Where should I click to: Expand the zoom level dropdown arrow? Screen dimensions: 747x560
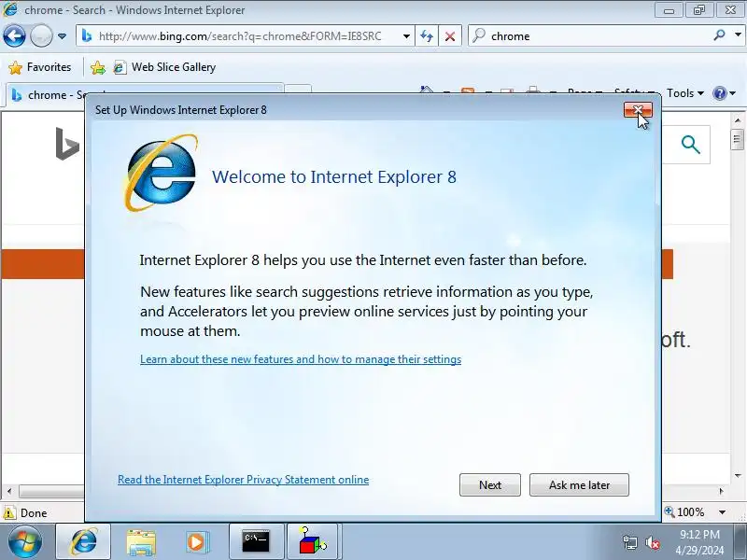coord(722,512)
